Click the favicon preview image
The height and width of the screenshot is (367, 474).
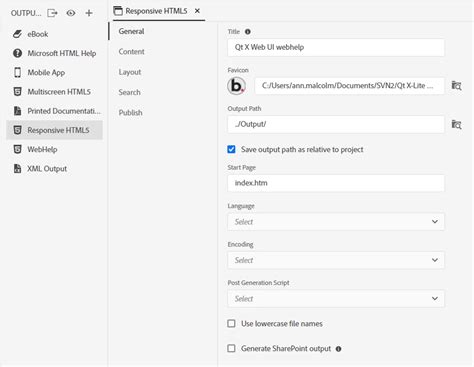point(237,86)
